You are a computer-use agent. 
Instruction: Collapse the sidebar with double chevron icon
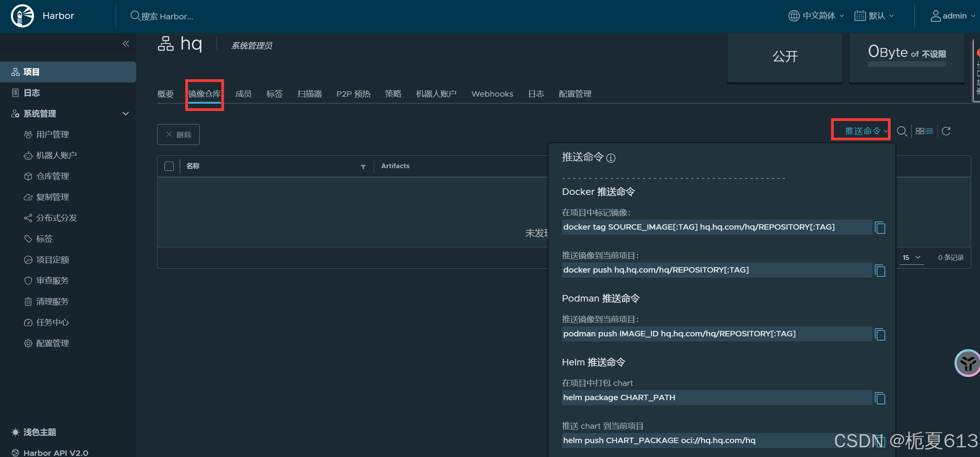[x=126, y=44]
